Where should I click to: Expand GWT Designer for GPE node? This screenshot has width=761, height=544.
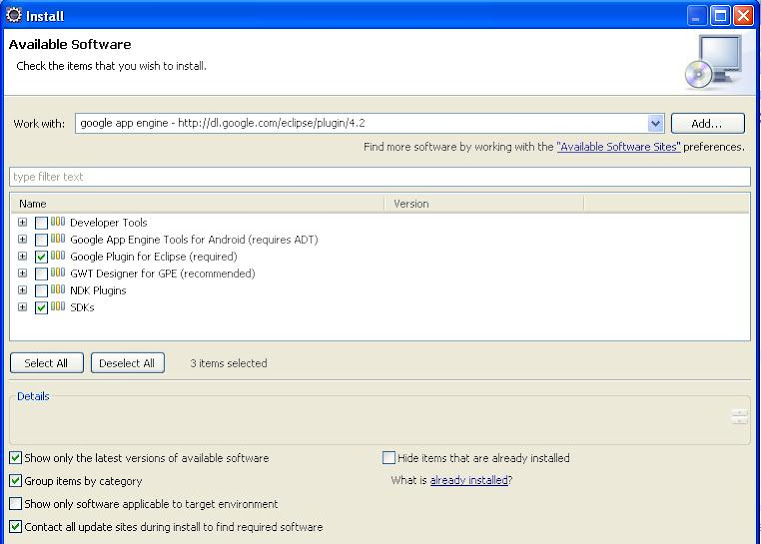22,273
